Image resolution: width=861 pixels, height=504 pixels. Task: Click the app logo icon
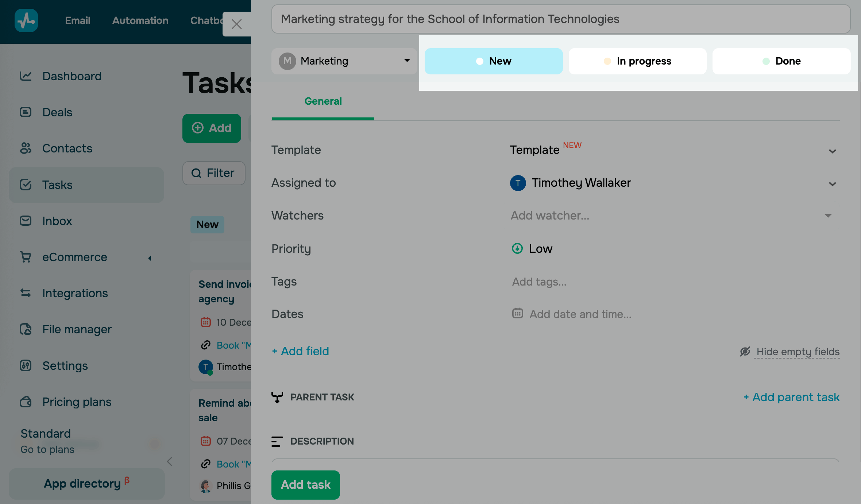click(x=26, y=20)
